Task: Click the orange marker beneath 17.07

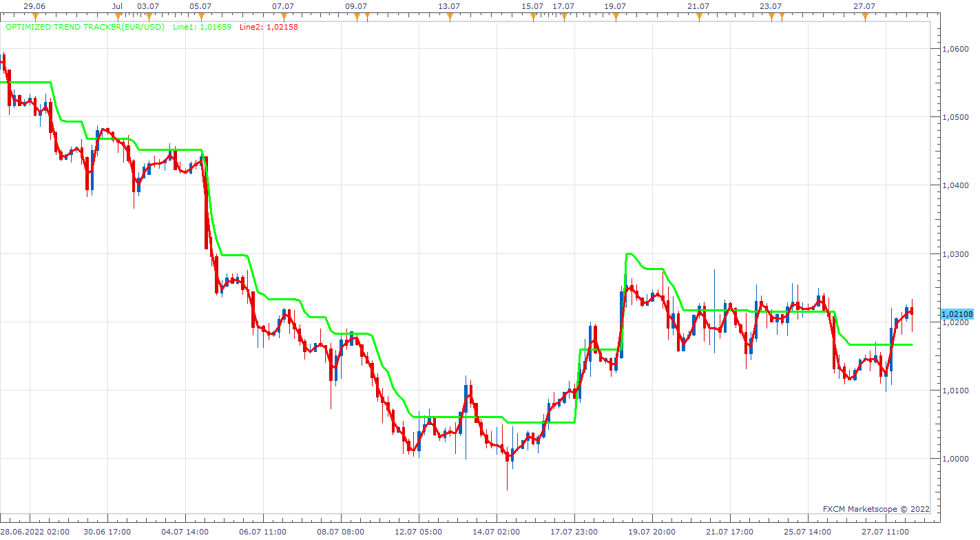Action: click(564, 17)
